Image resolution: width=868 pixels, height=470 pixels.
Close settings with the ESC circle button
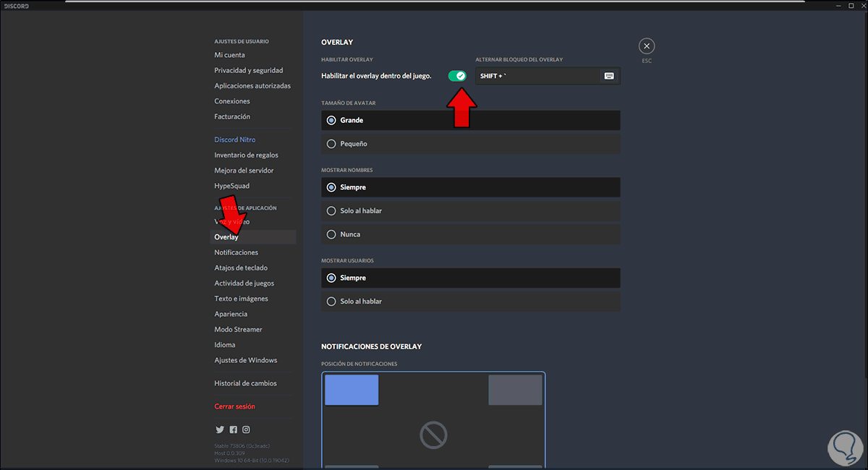coord(647,46)
